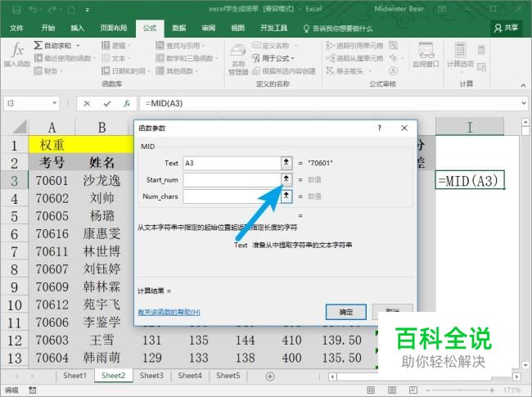Click Use in Formula button
This screenshot has width=532, height=397.
[273, 58]
